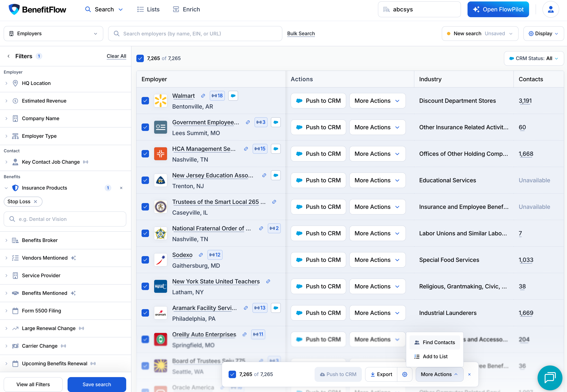The width and height of the screenshot is (567, 392).
Task: Click Clear All filters link
Action: [x=116, y=56]
